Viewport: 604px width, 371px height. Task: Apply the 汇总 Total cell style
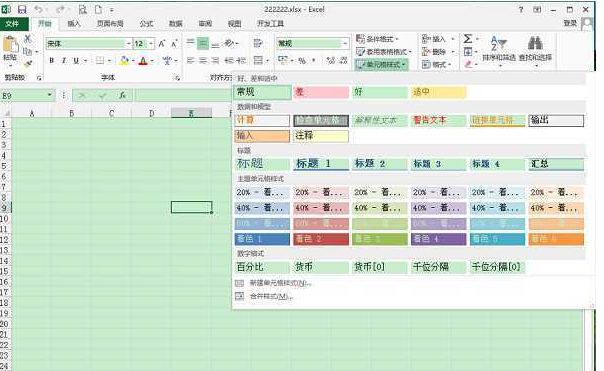pyautogui.click(x=556, y=164)
